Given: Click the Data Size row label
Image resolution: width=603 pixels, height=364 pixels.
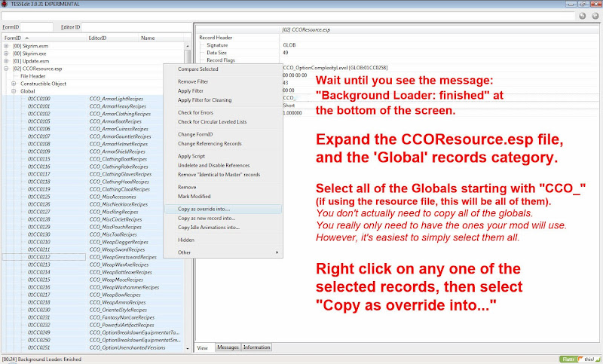Looking at the screenshot, I should pos(216,53).
